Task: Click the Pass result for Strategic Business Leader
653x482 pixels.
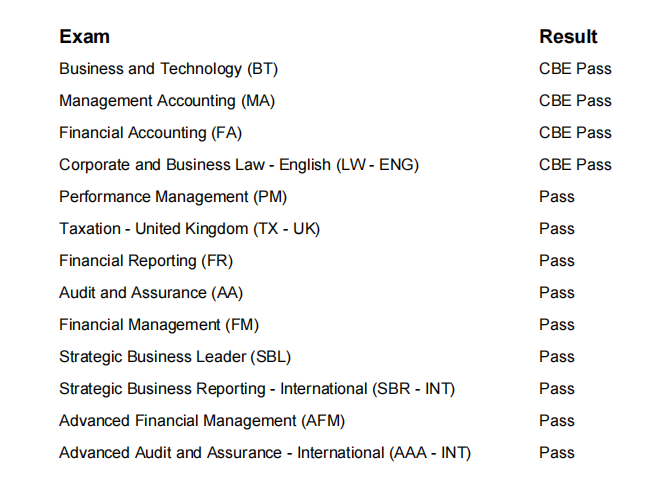Action: click(x=557, y=357)
